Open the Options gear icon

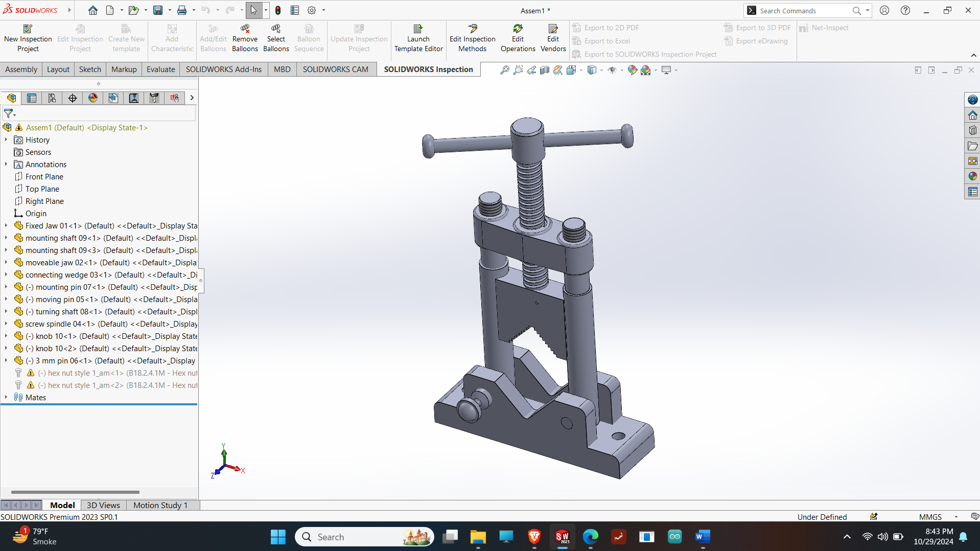(312, 10)
